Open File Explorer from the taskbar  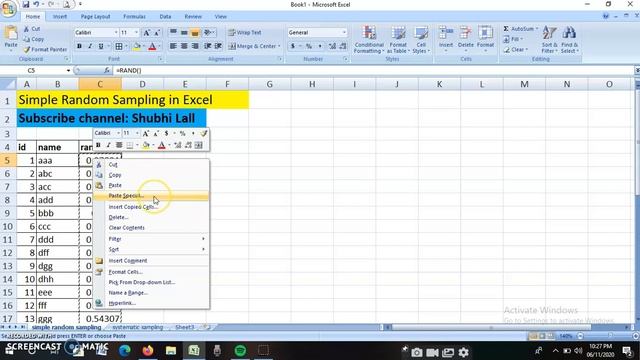[171, 351]
